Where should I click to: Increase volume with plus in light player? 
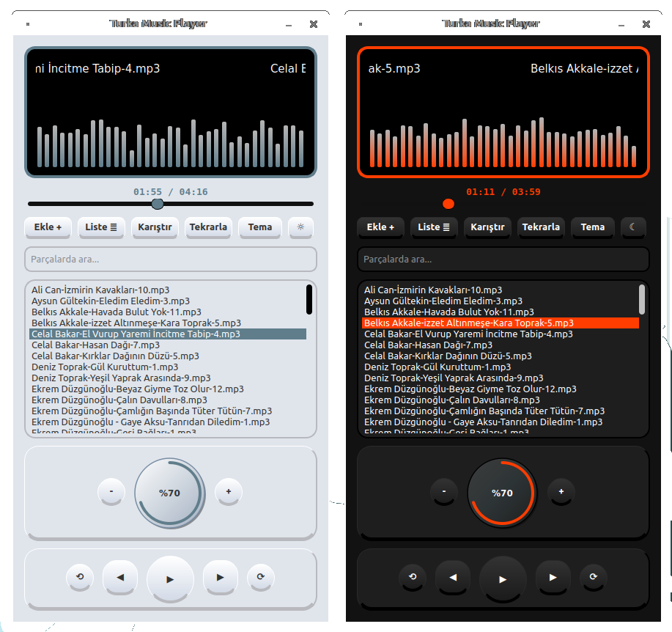pyautogui.click(x=229, y=492)
